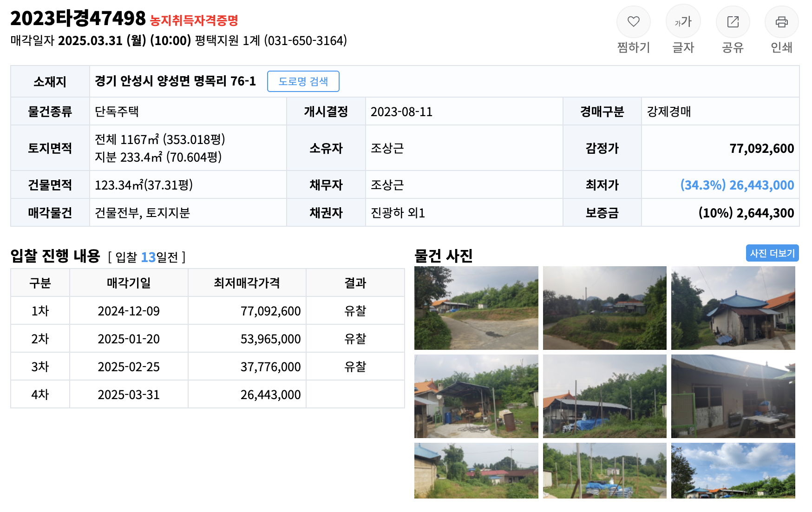The image size is (812, 512).
Task: Click the debtor name 조상근 in 채무자 row
Action: pyautogui.click(x=387, y=185)
